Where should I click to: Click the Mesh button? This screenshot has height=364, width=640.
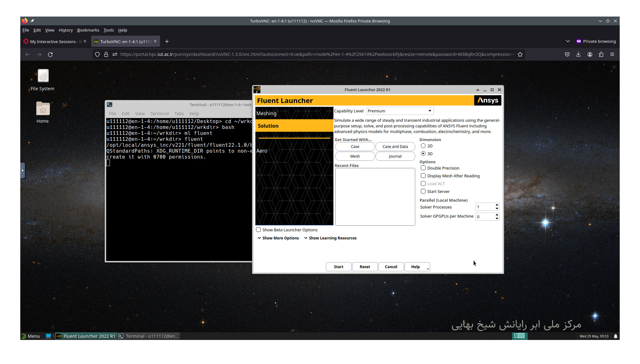[355, 156]
